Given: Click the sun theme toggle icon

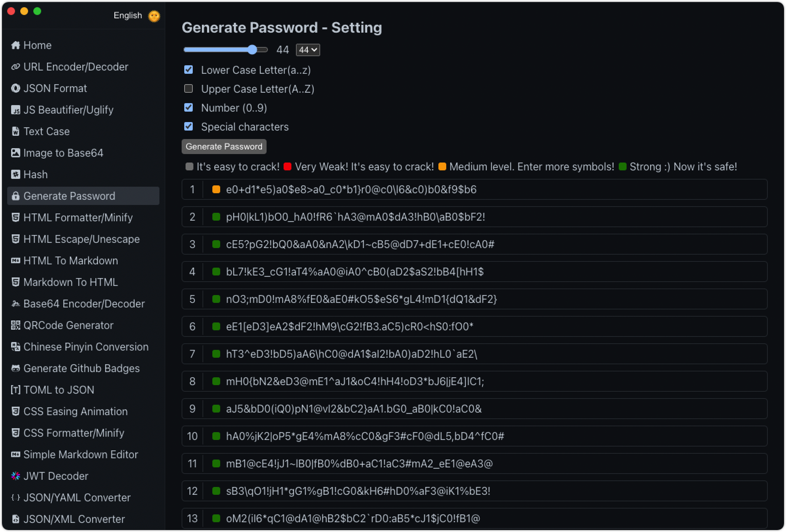Looking at the screenshot, I should 154,16.
